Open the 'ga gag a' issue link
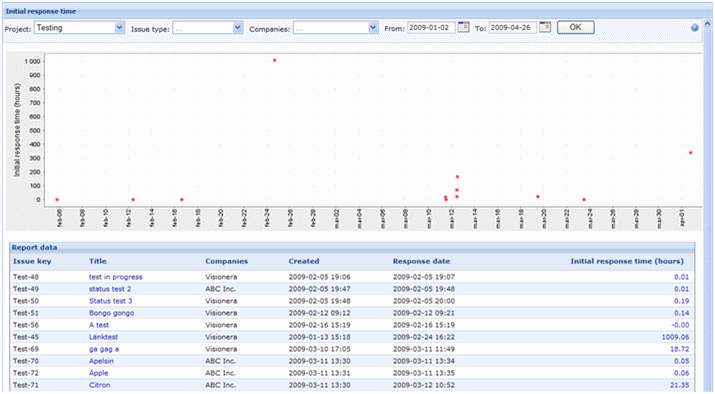Viewport: 715px width, 394px height. pos(104,349)
